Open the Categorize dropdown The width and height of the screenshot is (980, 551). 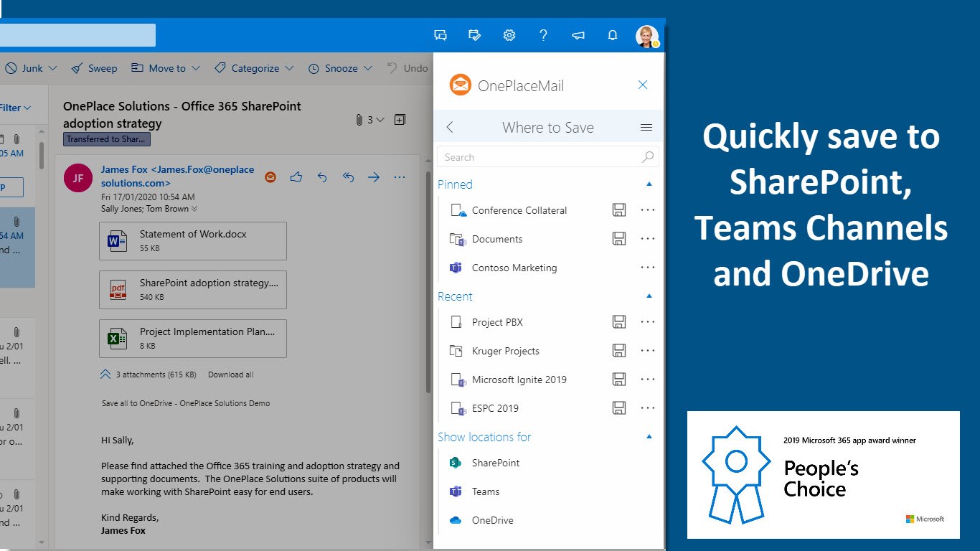pyautogui.click(x=289, y=68)
